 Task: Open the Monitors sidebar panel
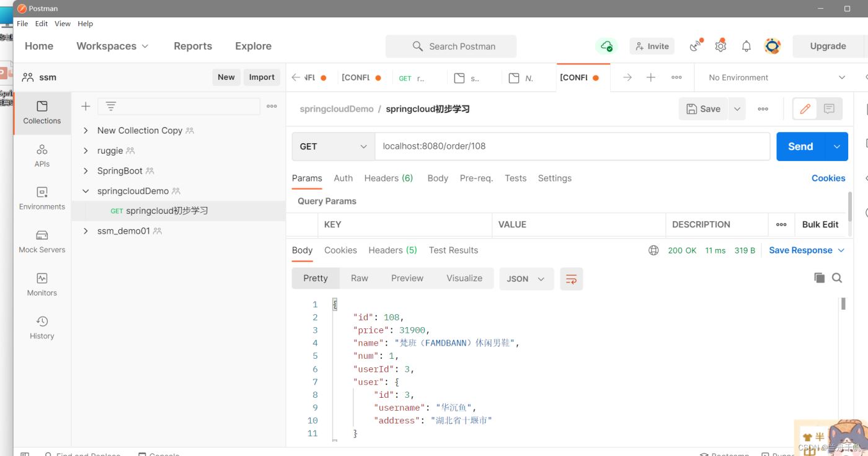[x=42, y=284]
